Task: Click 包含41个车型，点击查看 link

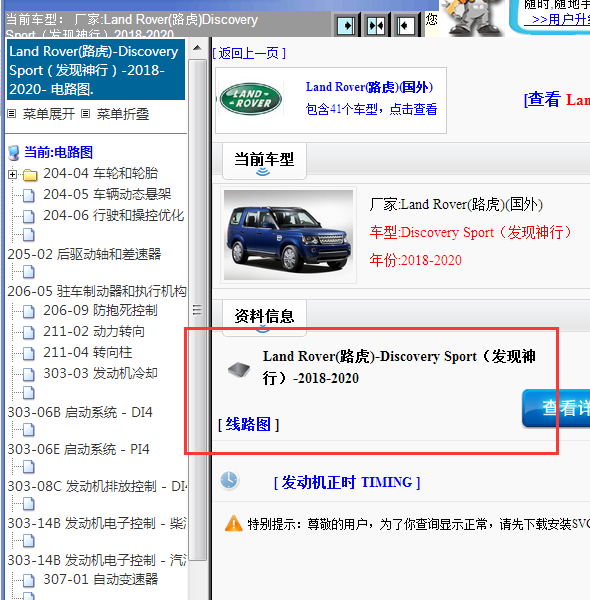Action: pos(372,109)
